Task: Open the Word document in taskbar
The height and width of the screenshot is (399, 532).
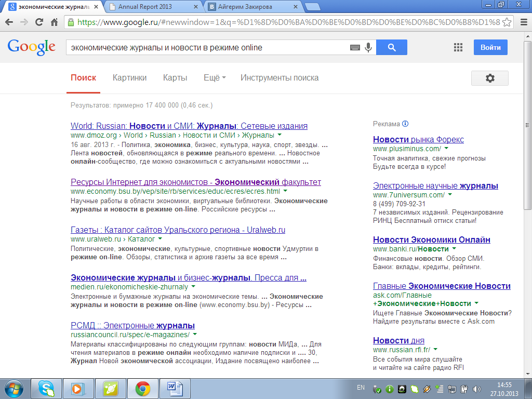Action: tap(175, 389)
